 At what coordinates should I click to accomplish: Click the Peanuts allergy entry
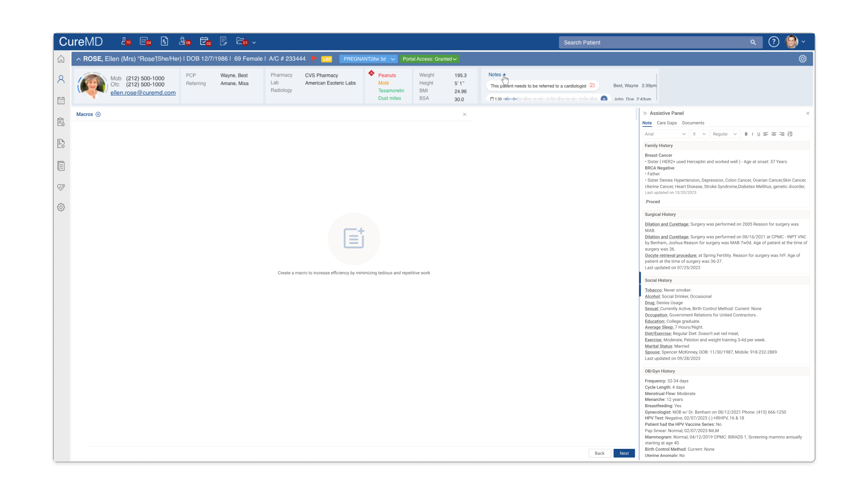pos(387,76)
